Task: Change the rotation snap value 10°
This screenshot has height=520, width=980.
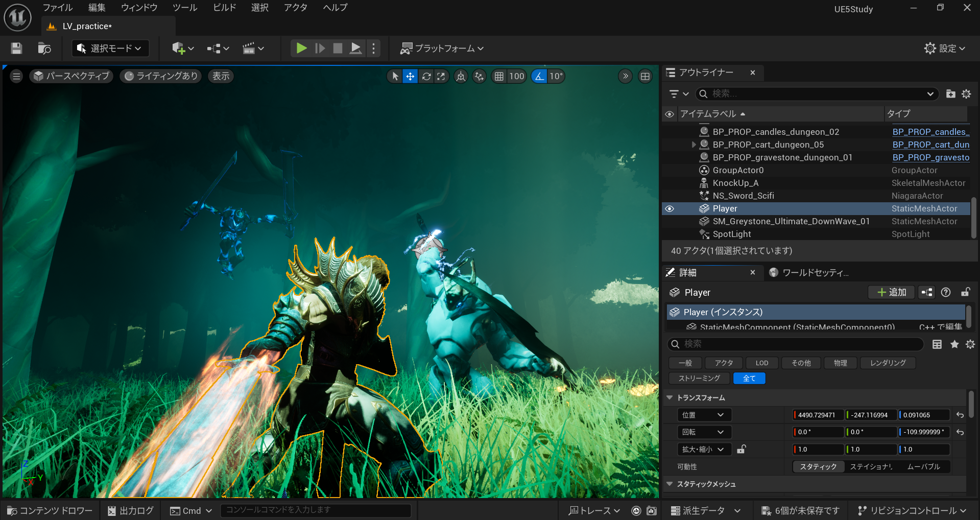Action: click(x=556, y=76)
